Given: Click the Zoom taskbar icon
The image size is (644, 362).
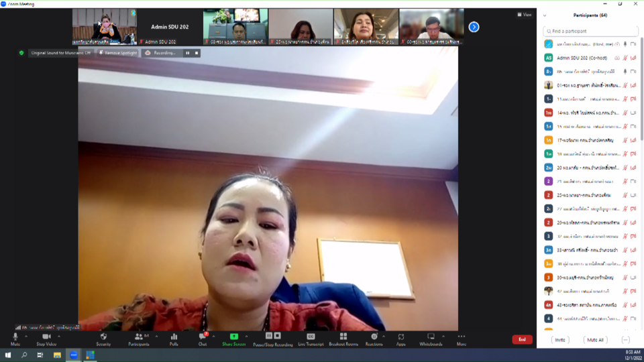Looking at the screenshot, I should [x=74, y=355].
